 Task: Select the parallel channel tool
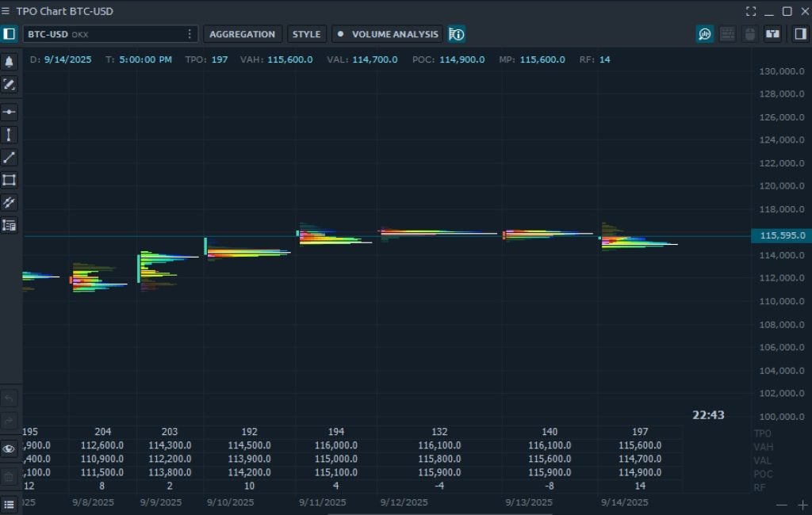10,203
